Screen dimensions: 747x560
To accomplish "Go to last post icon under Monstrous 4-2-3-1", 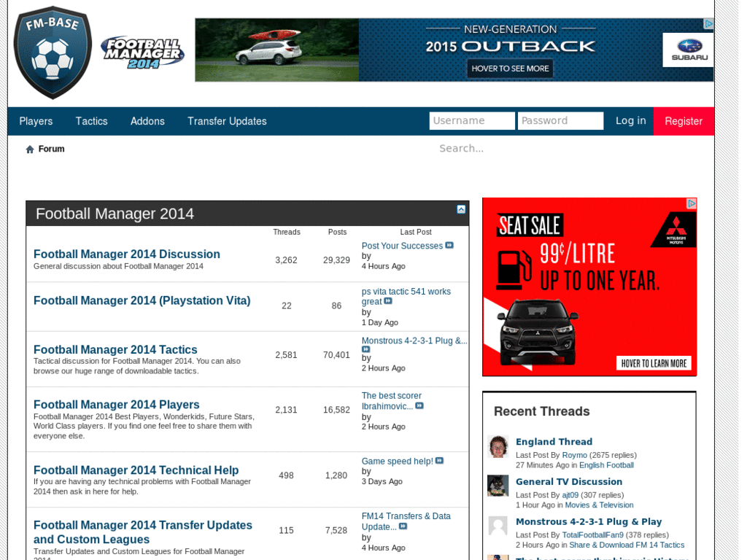I will pos(366,349).
